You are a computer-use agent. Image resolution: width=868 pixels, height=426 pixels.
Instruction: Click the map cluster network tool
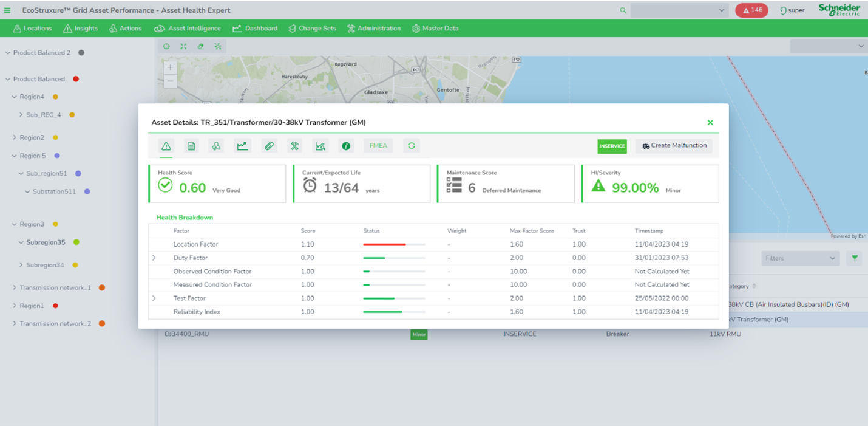click(218, 46)
